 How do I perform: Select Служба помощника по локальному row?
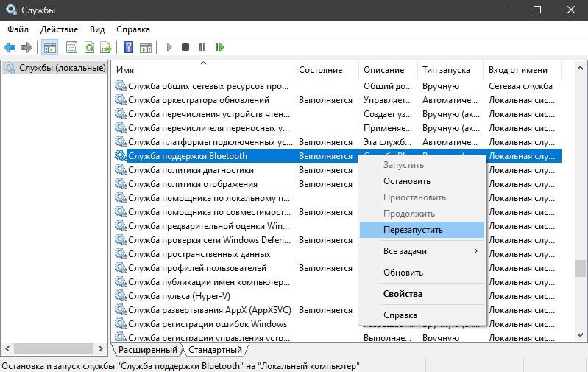coord(235,198)
